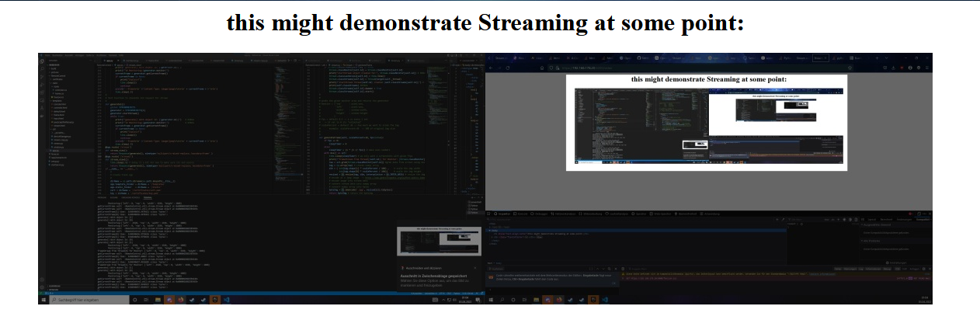This screenshot has width=980, height=327.
Task: Switch to the Debugger tab in DevTools
Action: point(539,214)
